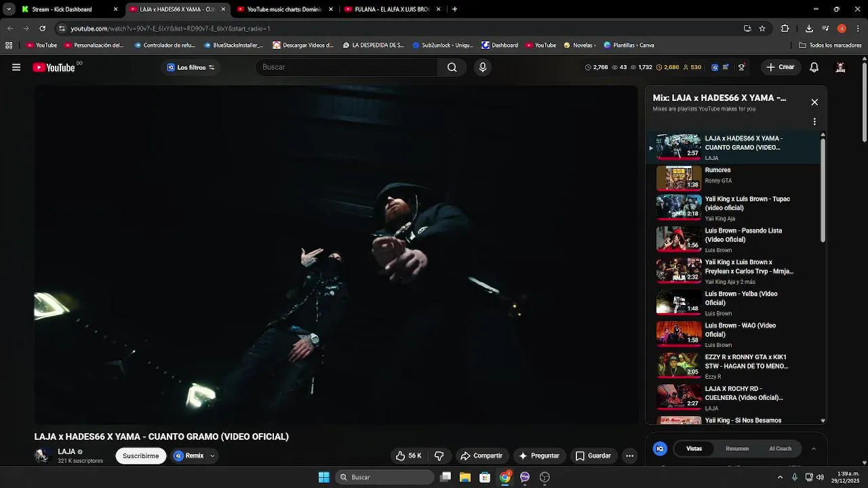
Task: Start voice search with the microphone
Action: [483, 67]
